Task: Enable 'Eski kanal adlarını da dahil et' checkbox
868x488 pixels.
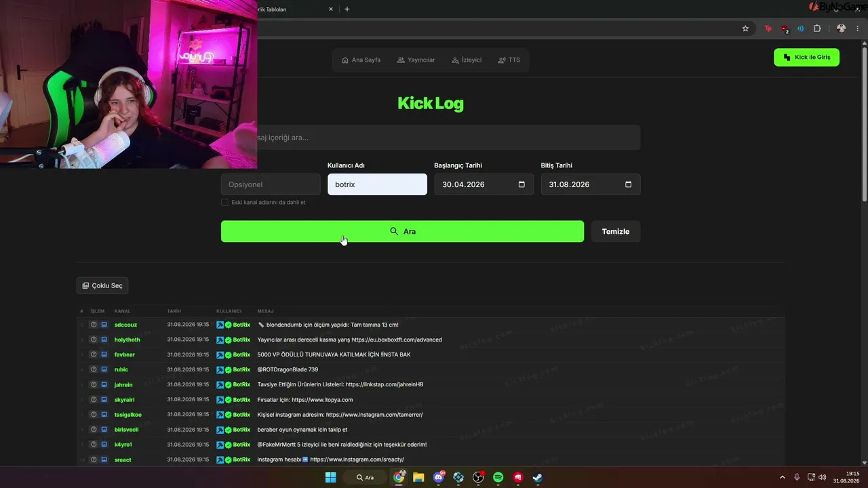Action: [224, 203]
